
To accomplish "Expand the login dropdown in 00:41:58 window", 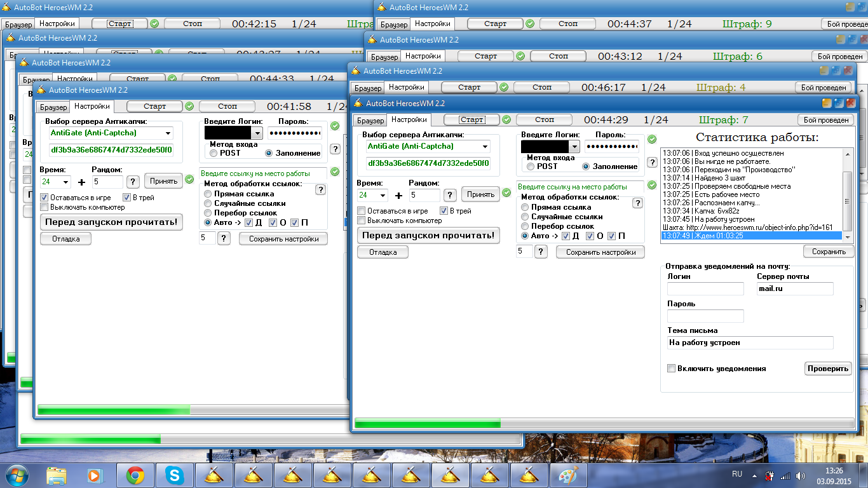I will click(257, 133).
